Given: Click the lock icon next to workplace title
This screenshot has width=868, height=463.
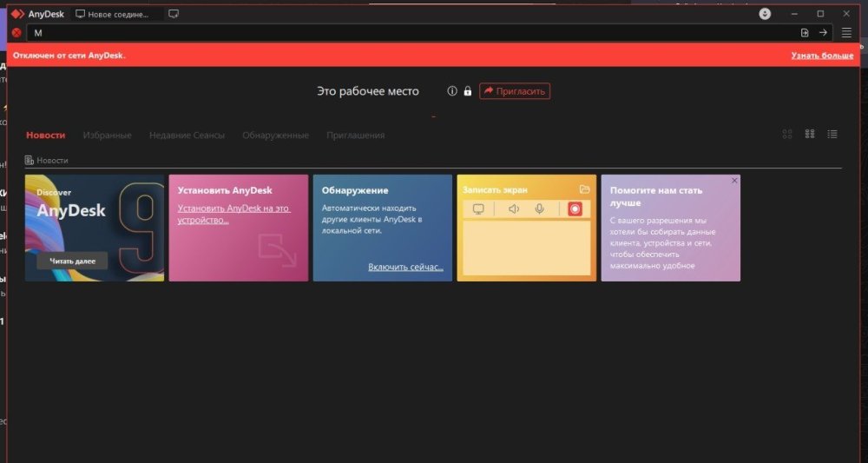Looking at the screenshot, I should click(468, 91).
